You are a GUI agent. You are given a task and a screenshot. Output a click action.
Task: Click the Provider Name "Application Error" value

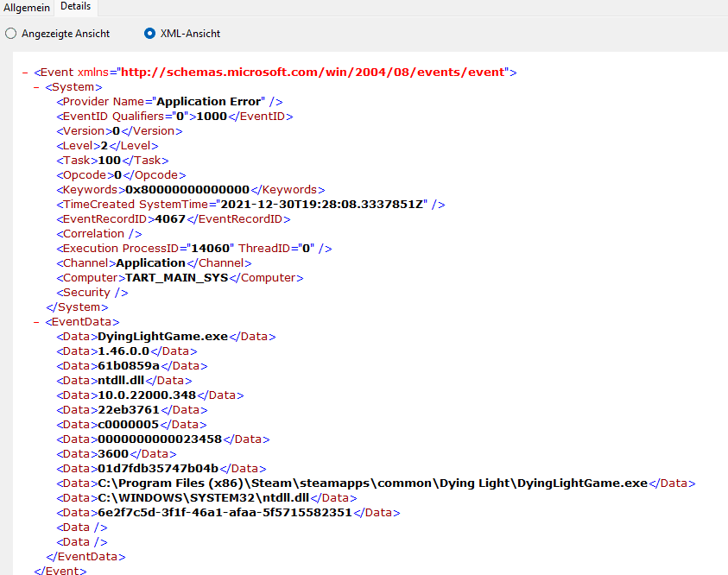coord(209,102)
